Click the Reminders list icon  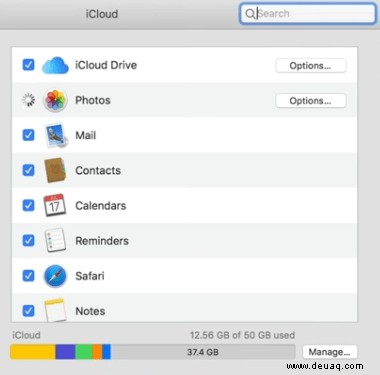pyautogui.click(x=55, y=240)
